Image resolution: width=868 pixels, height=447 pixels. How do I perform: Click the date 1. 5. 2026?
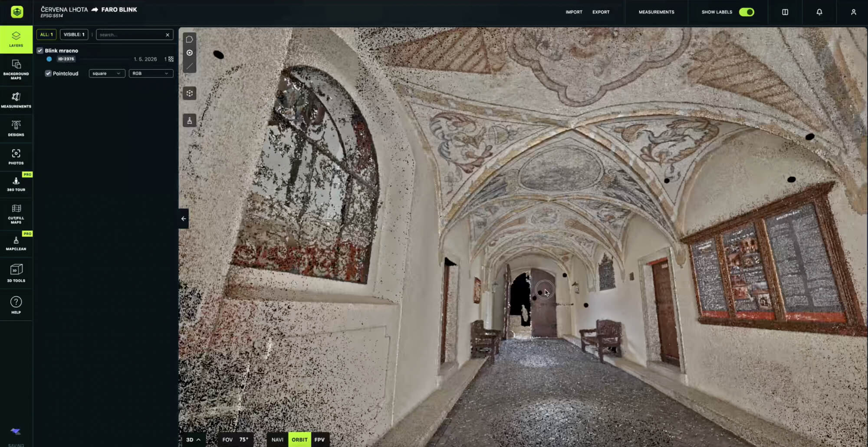click(145, 59)
